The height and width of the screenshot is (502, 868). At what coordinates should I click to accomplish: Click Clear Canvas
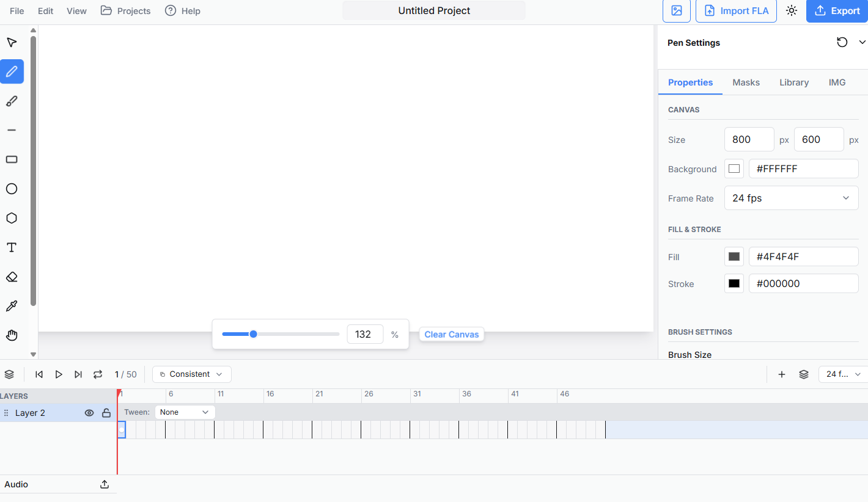tap(452, 335)
